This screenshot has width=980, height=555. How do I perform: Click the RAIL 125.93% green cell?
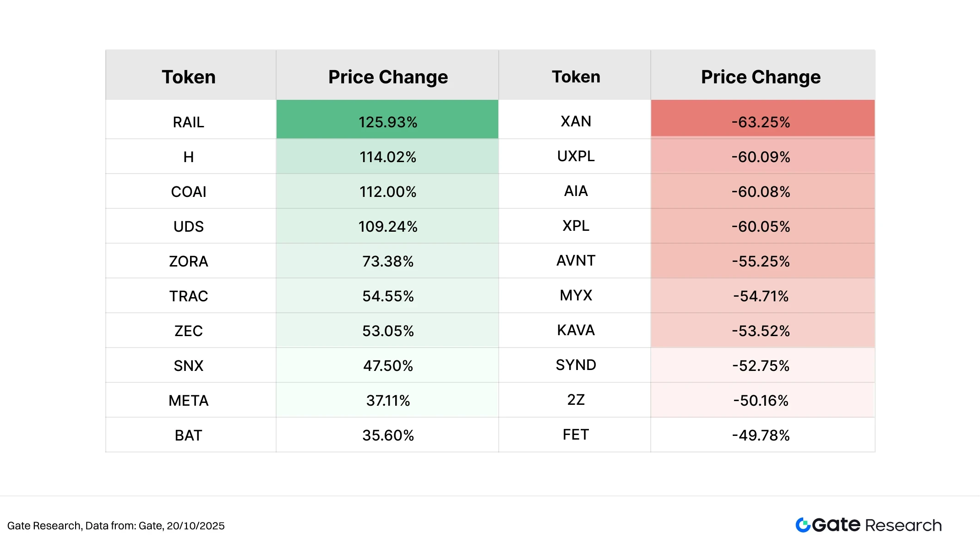pos(388,122)
